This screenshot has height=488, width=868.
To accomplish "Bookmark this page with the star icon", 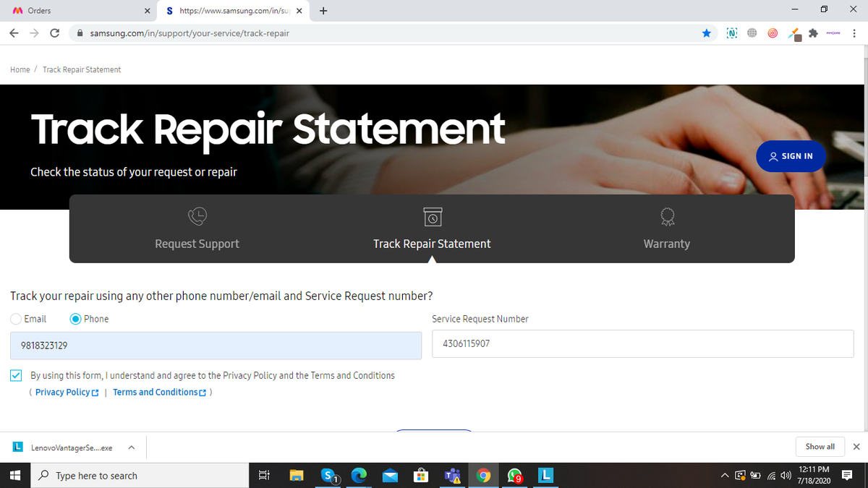I will (x=706, y=33).
